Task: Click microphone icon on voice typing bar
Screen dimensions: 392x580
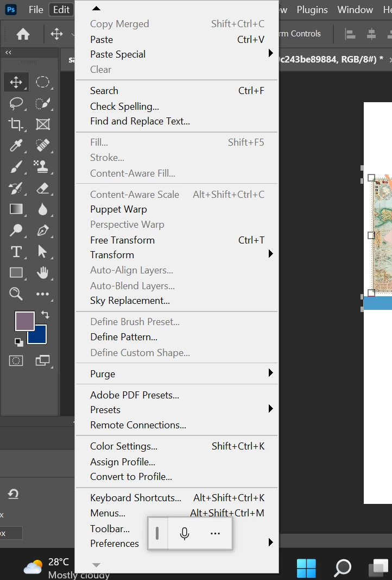Action: (185, 533)
